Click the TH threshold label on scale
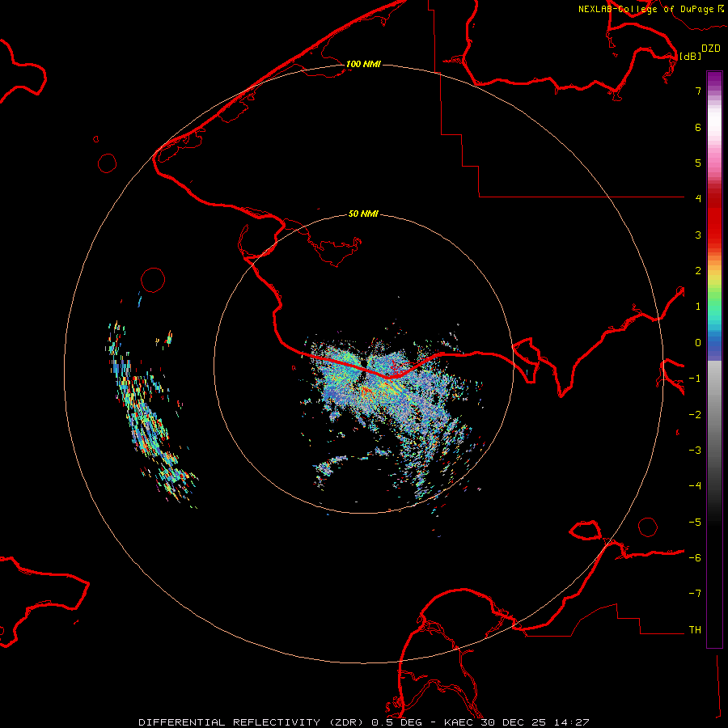This screenshot has height=728, width=728. 695,630
